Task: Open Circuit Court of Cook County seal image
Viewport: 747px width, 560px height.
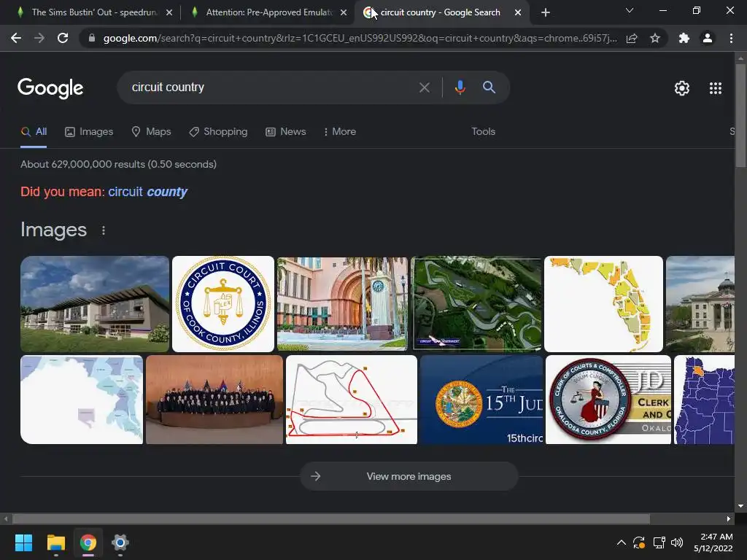Action: pyautogui.click(x=223, y=304)
